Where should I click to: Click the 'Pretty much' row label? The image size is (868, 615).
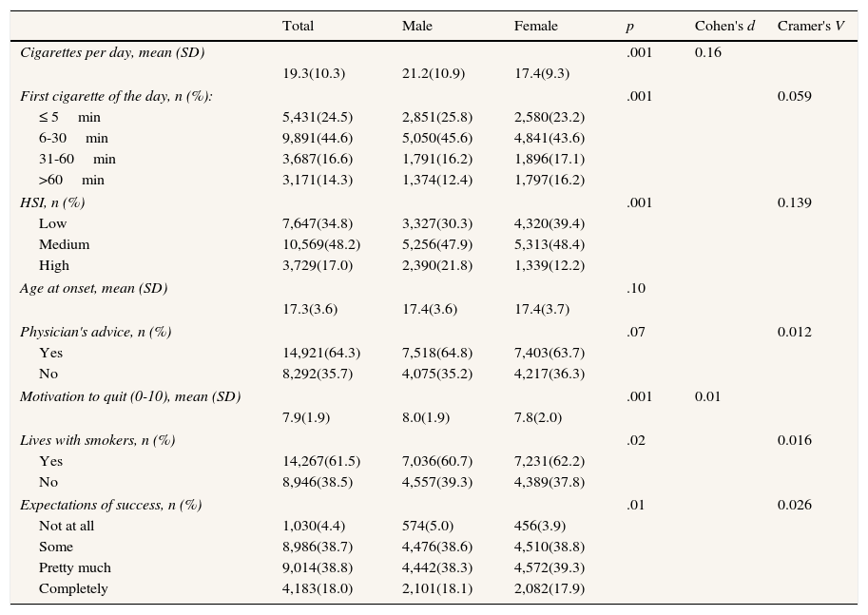click(74, 567)
